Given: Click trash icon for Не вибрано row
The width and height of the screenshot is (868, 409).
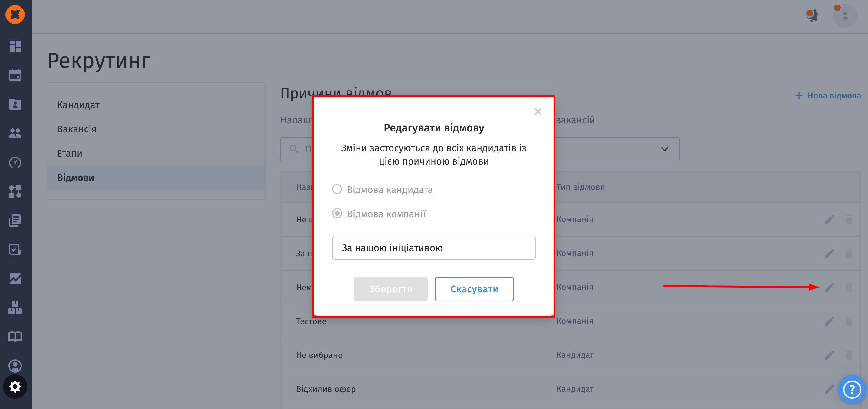Looking at the screenshot, I should tap(849, 355).
